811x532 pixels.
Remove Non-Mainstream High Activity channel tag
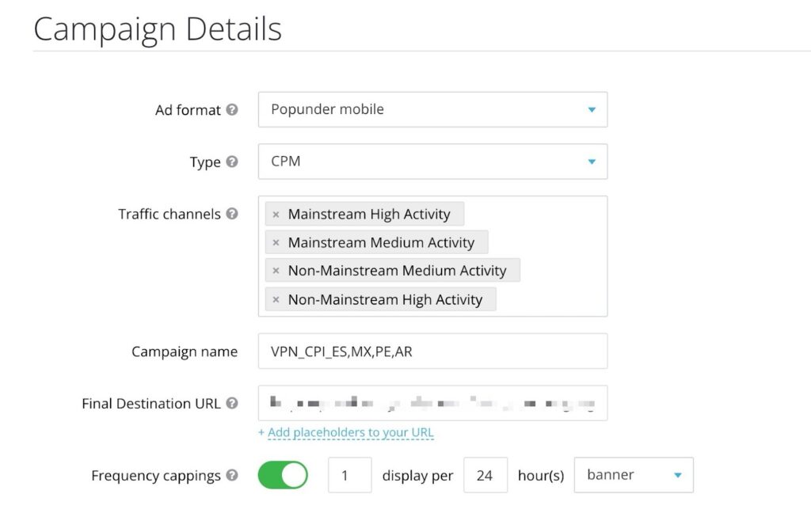(276, 300)
